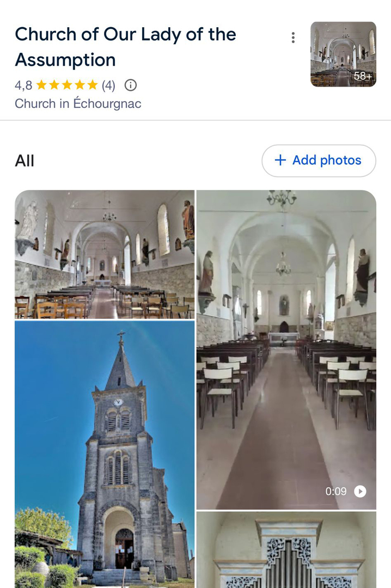Open the organ pipes photo
Image resolution: width=391 pixels, height=588 pixels.
tap(286, 550)
